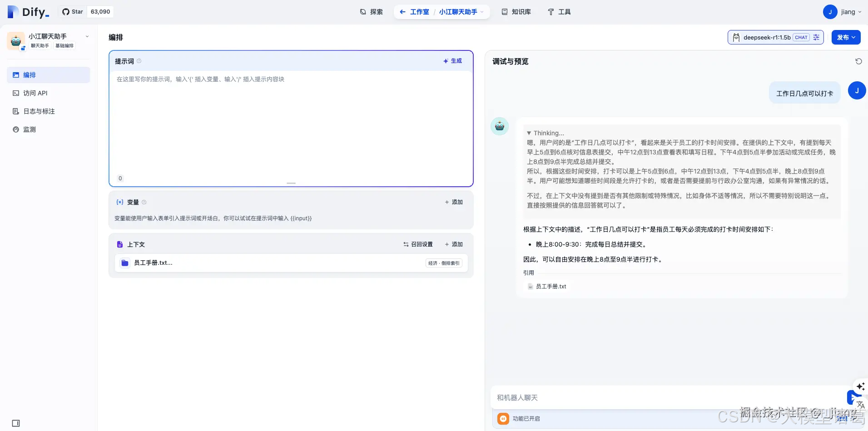Reset the debug conversation with refresh icon
The image size is (868, 431).
point(858,61)
